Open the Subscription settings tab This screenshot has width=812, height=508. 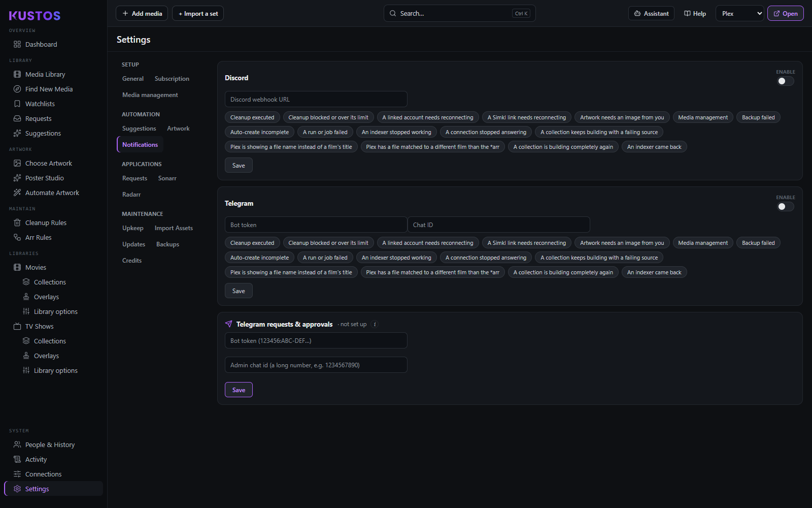172,79
